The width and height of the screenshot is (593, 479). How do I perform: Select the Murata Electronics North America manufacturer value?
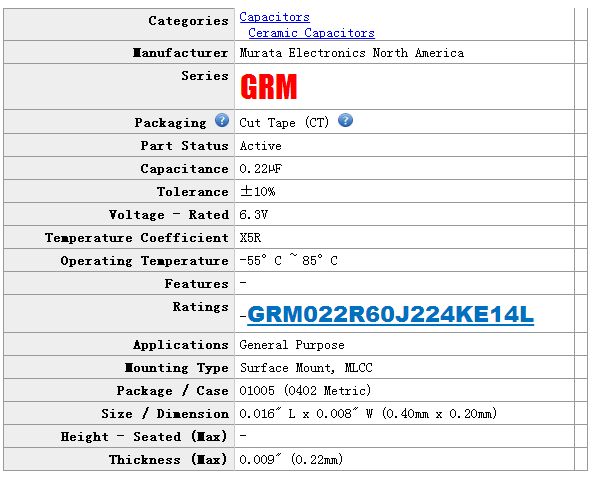pyautogui.click(x=352, y=53)
